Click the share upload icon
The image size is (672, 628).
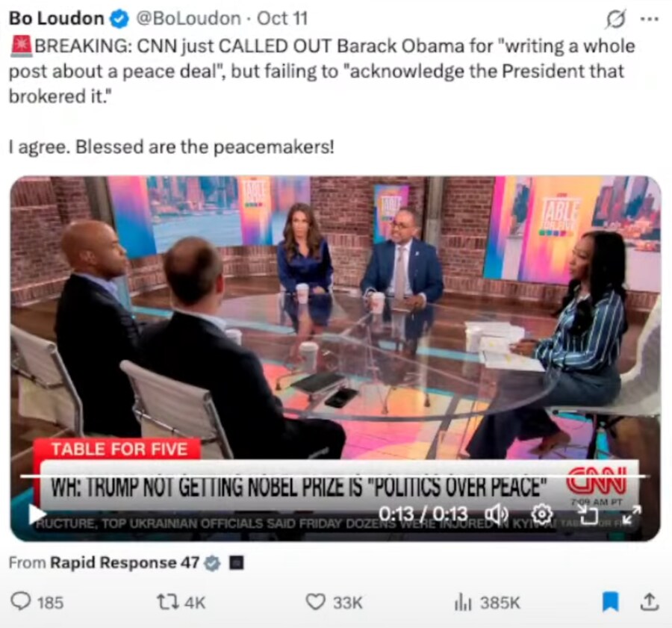click(x=650, y=601)
